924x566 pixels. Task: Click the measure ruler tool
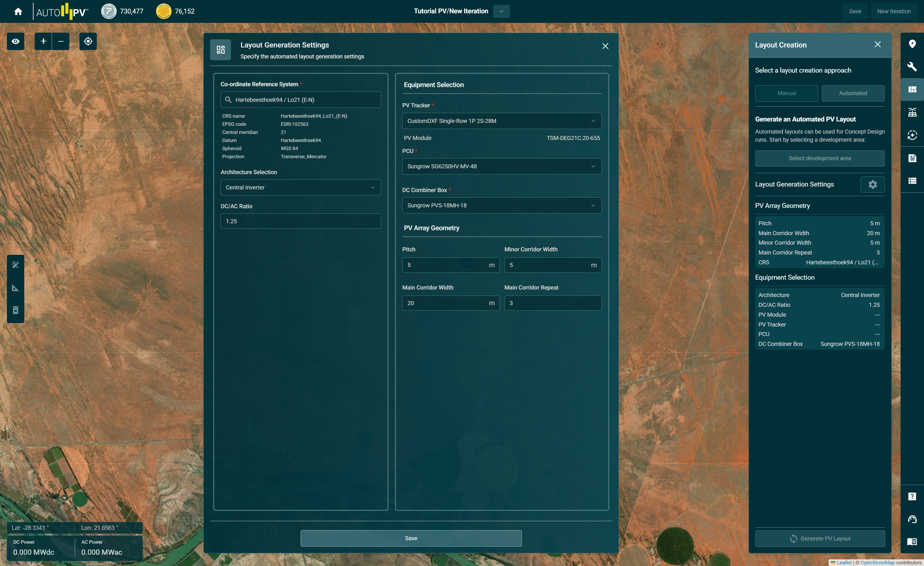pyautogui.click(x=15, y=288)
